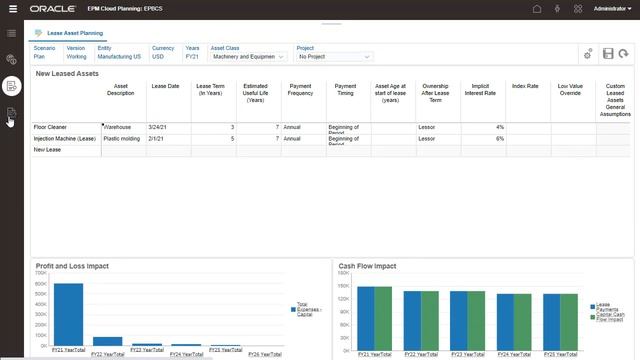Screen dimensions: 640x360
Task: Click the Total Expenses - Capital legend swatch
Action: click(293, 309)
